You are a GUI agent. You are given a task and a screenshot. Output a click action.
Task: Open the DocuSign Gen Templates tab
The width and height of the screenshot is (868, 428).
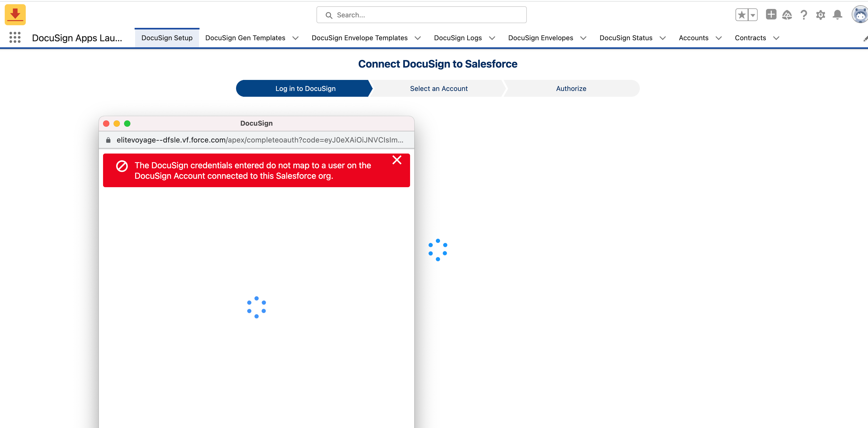click(x=245, y=38)
